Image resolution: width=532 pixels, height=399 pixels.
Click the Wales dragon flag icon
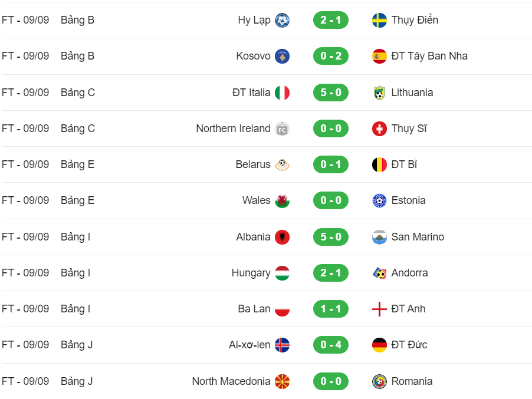[x=282, y=201]
